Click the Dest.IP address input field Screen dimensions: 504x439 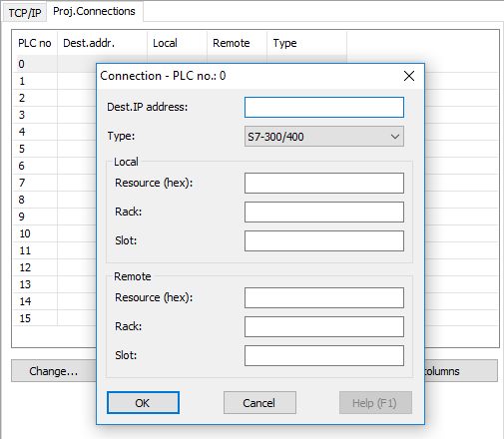(324, 107)
